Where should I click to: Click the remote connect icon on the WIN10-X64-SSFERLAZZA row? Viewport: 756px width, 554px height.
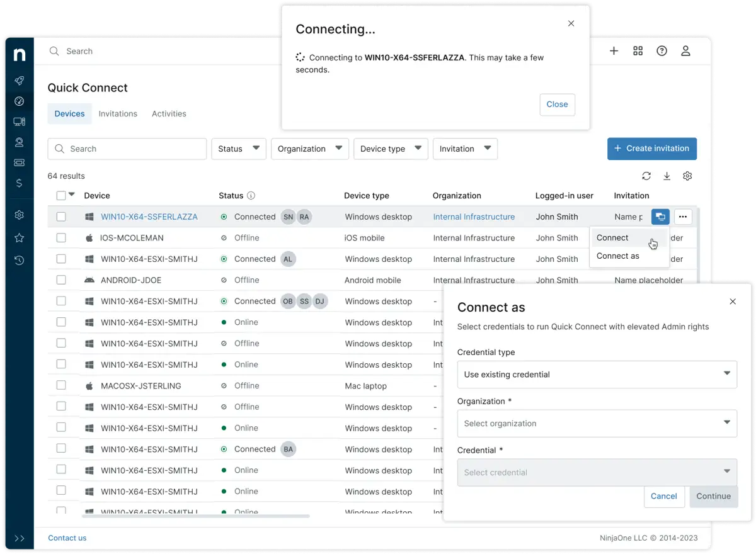(660, 217)
